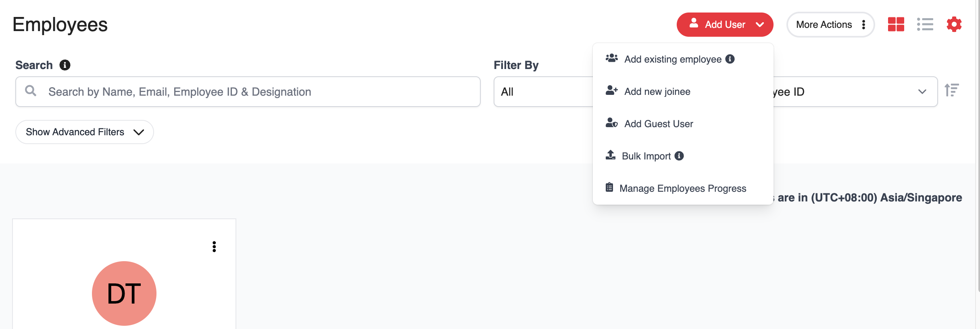Choose Add new joinee option
The image size is (980, 329).
657,92
